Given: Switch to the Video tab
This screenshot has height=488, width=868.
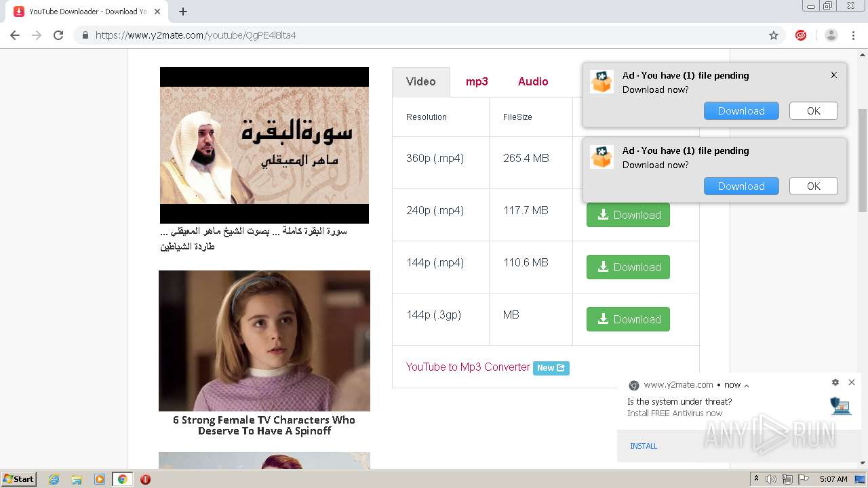Looking at the screenshot, I should [x=420, y=81].
